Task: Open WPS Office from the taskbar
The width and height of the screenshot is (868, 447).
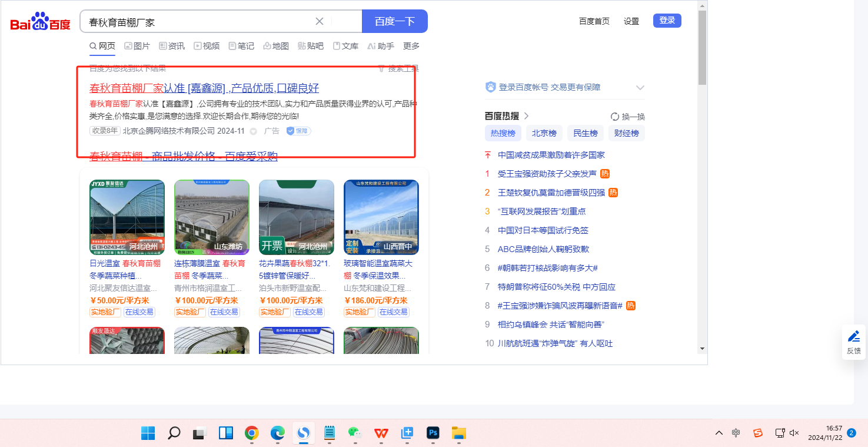Action: 381,433
